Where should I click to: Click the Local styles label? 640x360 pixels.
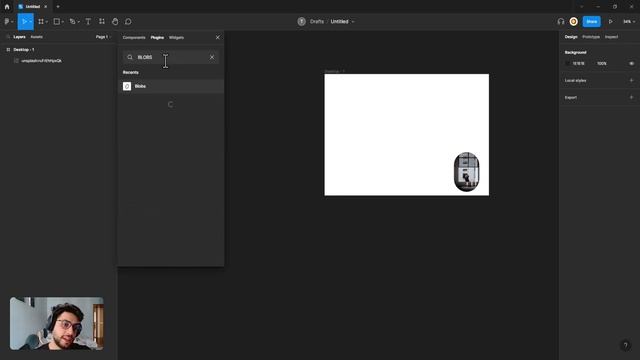pos(576,80)
